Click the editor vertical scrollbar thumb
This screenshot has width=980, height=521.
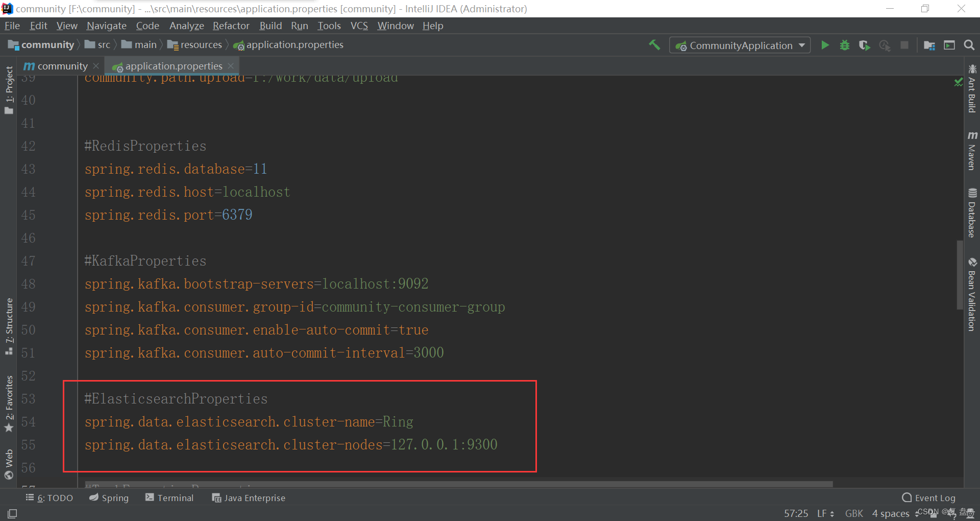click(x=960, y=276)
